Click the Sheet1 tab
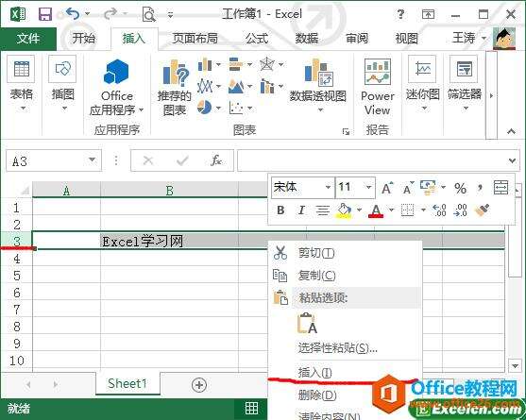 pos(127,383)
